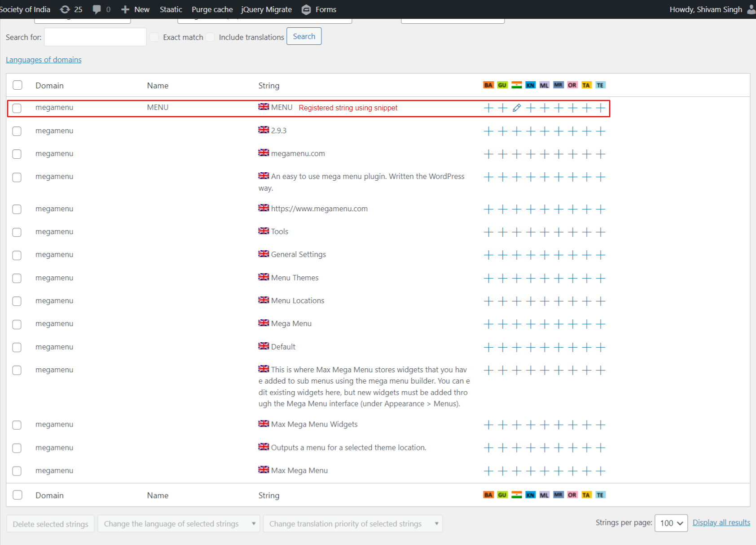Screen dimensions: 756x545
Task: Add Kannada translation for megamenu.com string
Action: [x=531, y=154]
